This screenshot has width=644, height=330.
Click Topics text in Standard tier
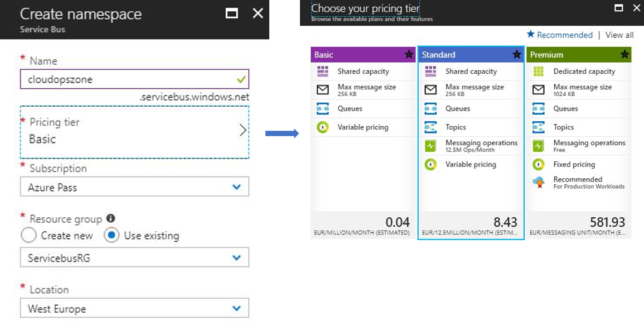[x=456, y=127]
